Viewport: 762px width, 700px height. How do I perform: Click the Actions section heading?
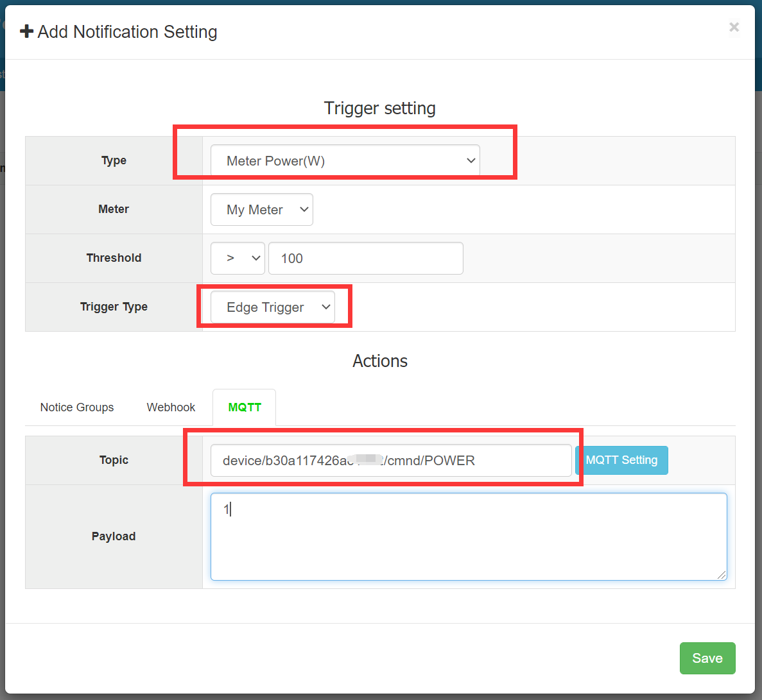coord(379,361)
